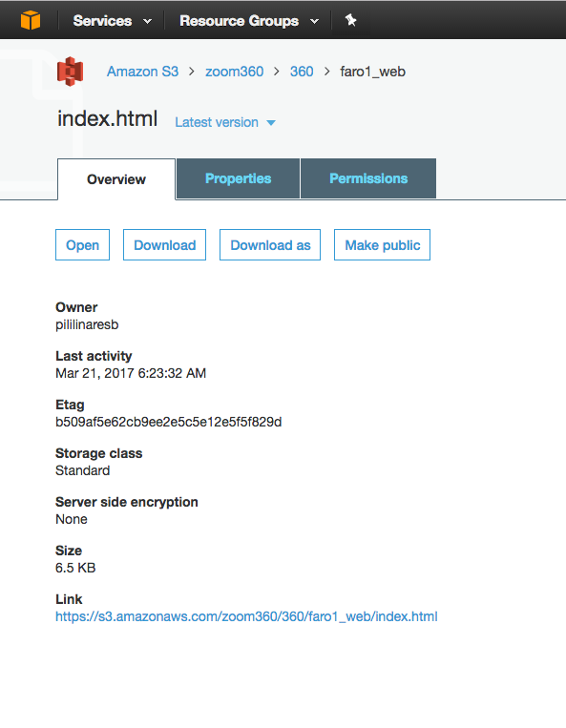Navigate to zoom360 bucket breadcrumb

coord(235,72)
